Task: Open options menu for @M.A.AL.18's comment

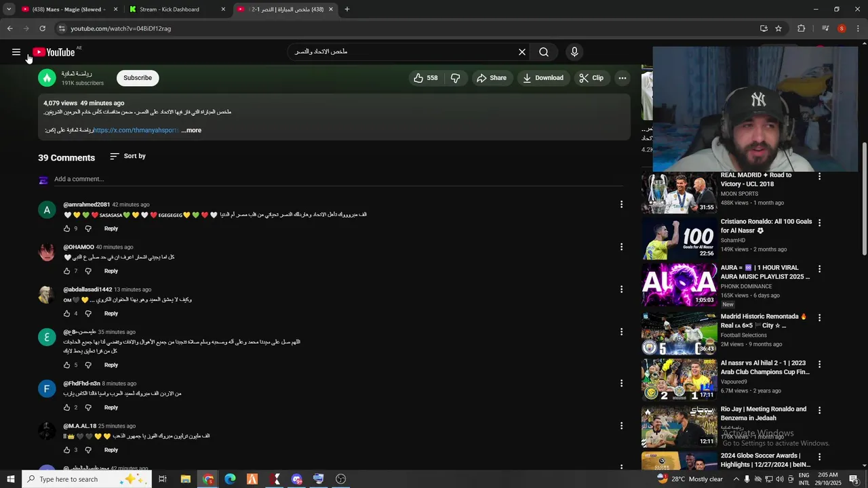Action: pos(621,426)
